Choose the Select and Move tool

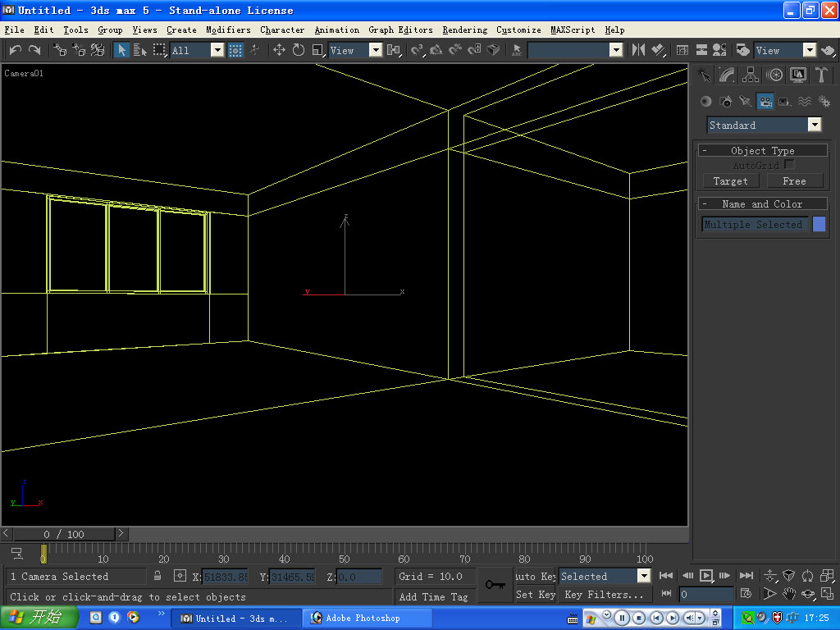(x=279, y=50)
